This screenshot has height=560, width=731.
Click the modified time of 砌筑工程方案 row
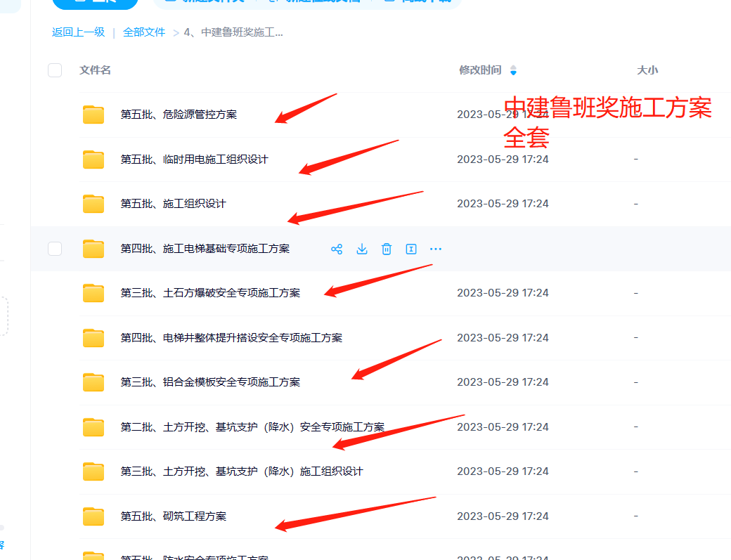point(503,516)
